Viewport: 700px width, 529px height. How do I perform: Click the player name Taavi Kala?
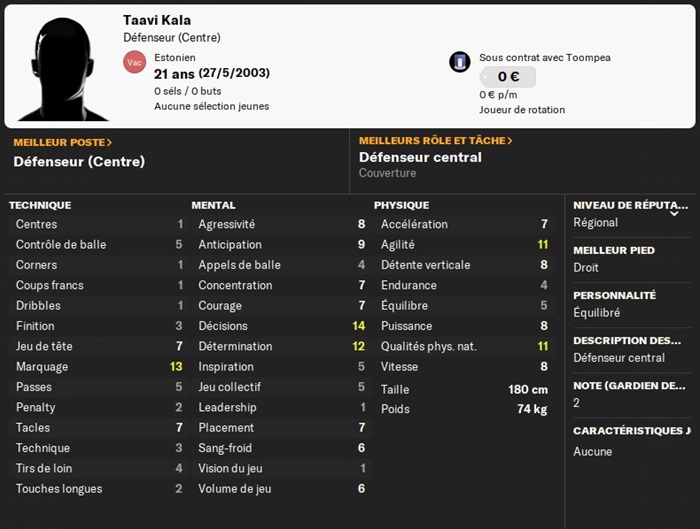tap(157, 20)
